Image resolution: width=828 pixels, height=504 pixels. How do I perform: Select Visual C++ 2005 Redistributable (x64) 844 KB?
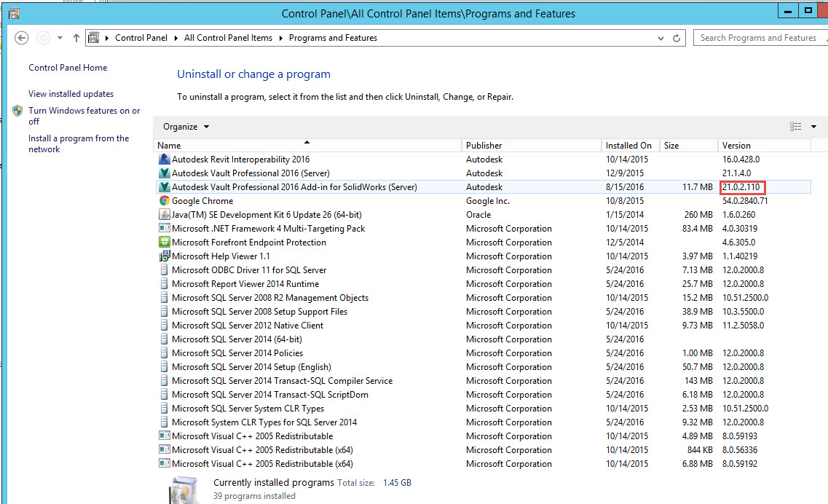483,449
